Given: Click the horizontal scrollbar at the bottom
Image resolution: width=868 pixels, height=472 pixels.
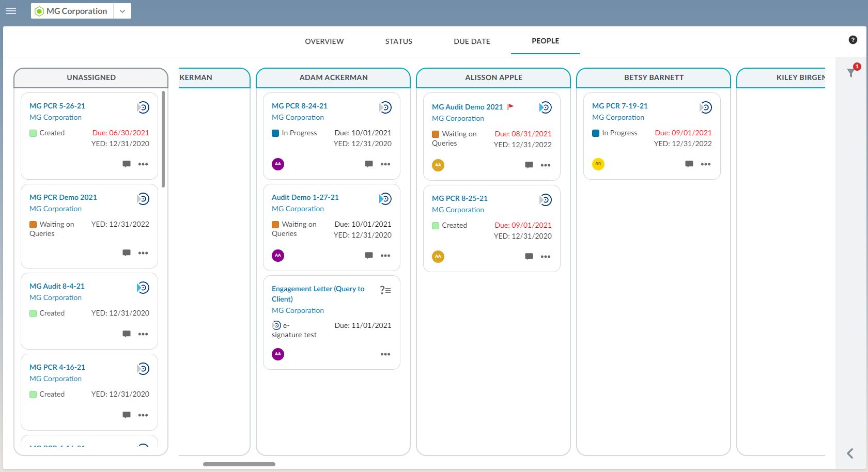Looking at the screenshot, I should click(239, 464).
